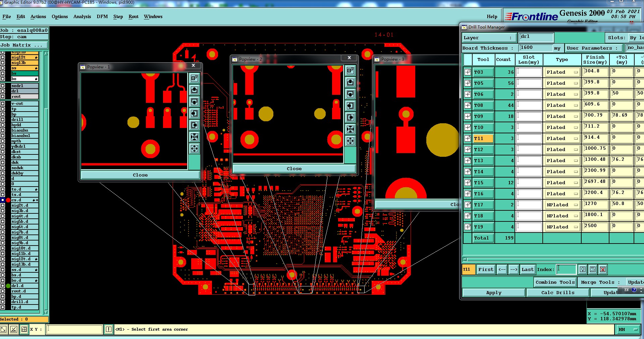The image size is (644, 339).
Task: Toggle checkbox for layer tp.d
Action: (x=3, y=307)
